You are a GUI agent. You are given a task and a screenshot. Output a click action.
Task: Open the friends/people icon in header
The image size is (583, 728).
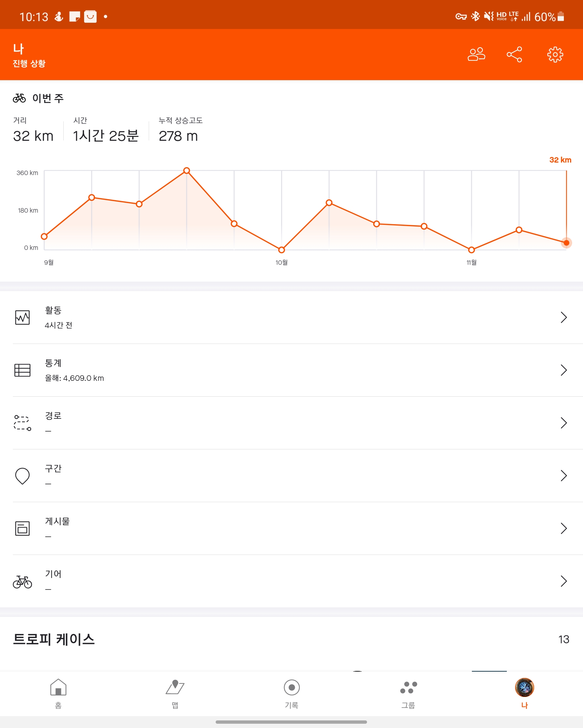pos(476,54)
